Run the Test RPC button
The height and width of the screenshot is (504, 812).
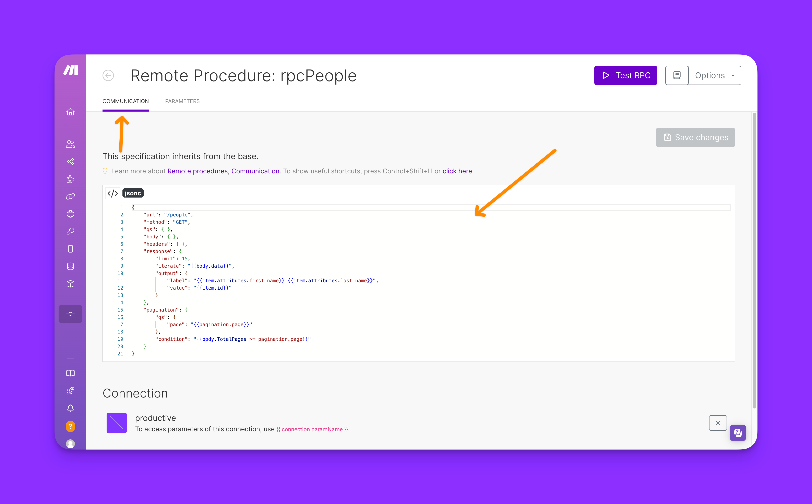(625, 75)
